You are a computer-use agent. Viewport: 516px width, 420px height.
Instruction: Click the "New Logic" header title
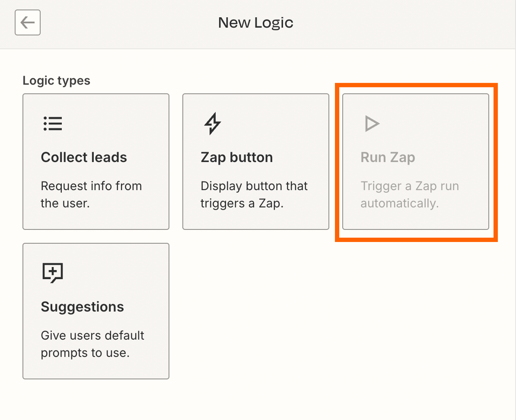256,23
